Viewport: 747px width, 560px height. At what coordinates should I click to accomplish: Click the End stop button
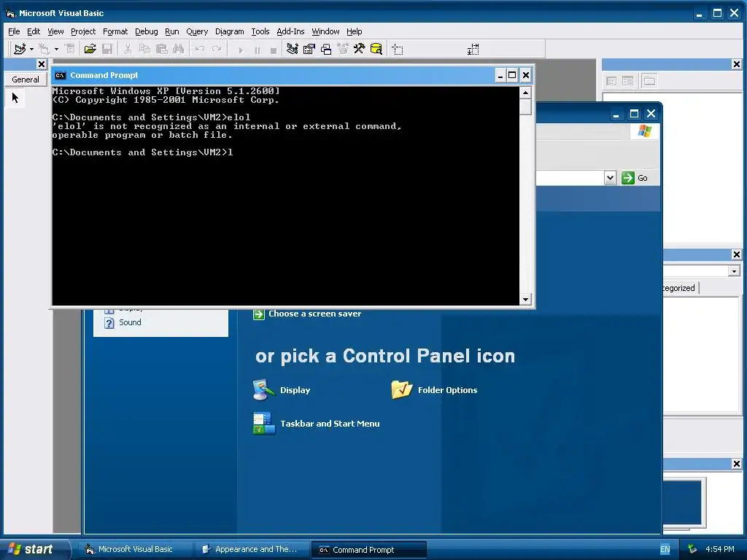click(274, 50)
